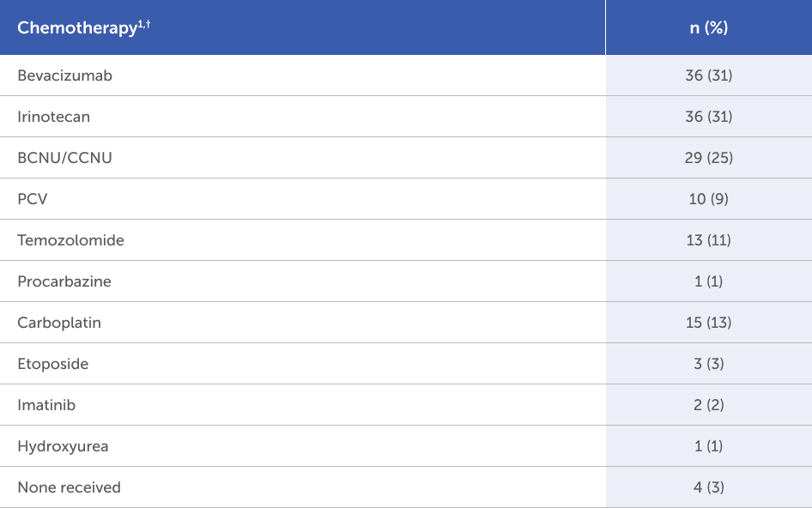Screen dimensions: 812x508
Task: Click the 29 (25) value cell
Action: click(x=708, y=158)
